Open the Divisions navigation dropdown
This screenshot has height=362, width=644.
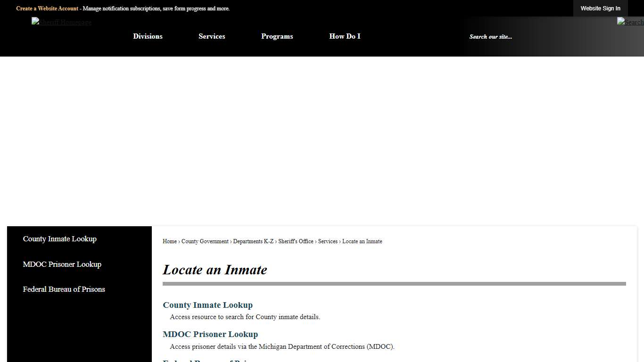(x=148, y=36)
